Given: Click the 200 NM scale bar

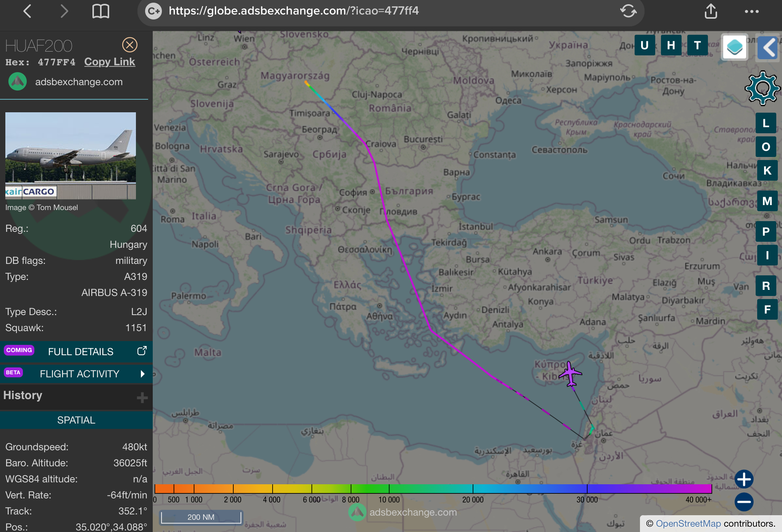Looking at the screenshot, I should click(201, 517).
